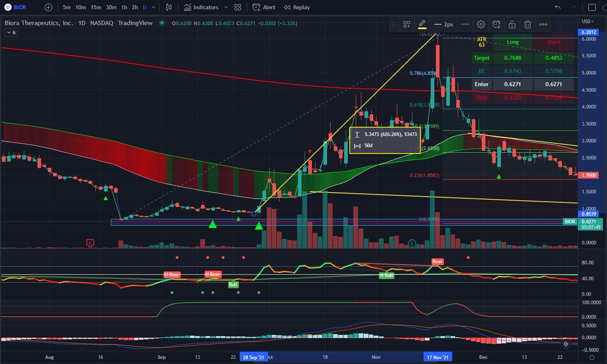Click the large green triangle near 28 Sep
Viewport: 607px width, 364px height.
click(259, 225)
